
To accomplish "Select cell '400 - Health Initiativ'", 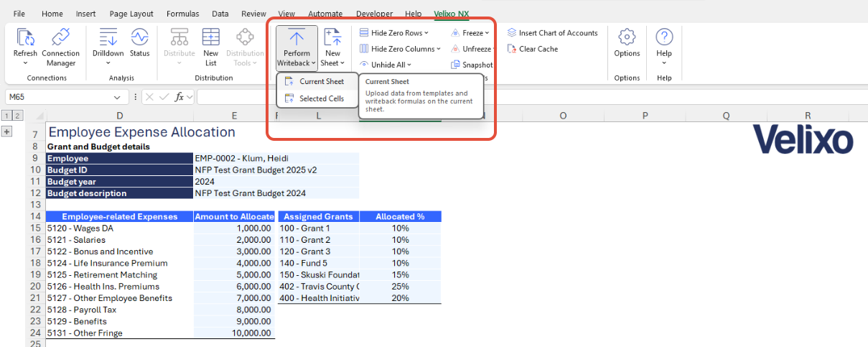I will click(319, 298).
